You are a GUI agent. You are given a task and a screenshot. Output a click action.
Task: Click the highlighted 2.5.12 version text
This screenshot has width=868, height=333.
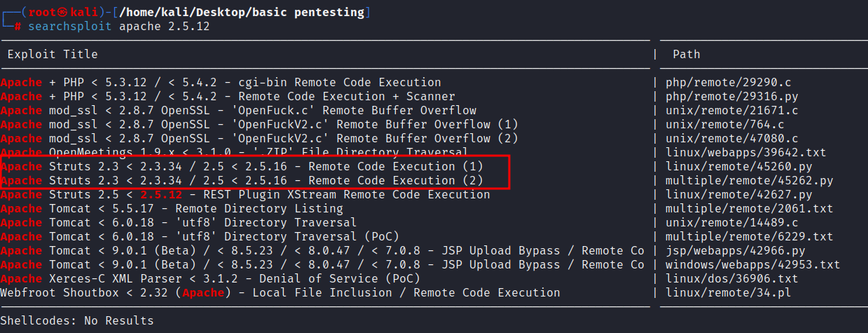161,194
